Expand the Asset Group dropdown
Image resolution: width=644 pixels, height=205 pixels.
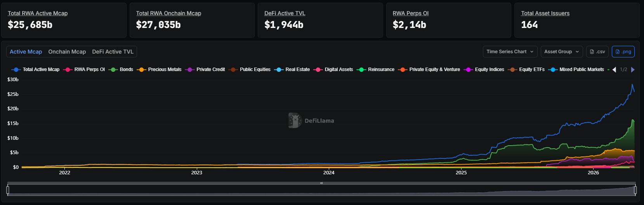562,52
